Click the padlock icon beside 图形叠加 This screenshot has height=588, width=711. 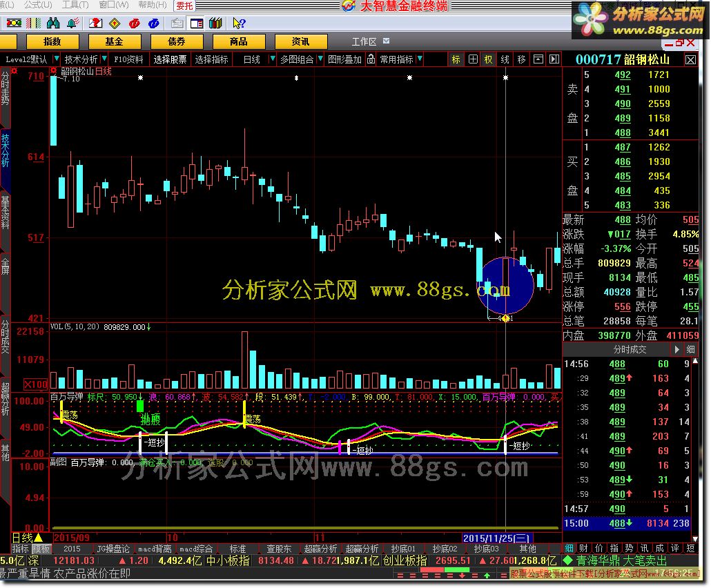[371, 59]
